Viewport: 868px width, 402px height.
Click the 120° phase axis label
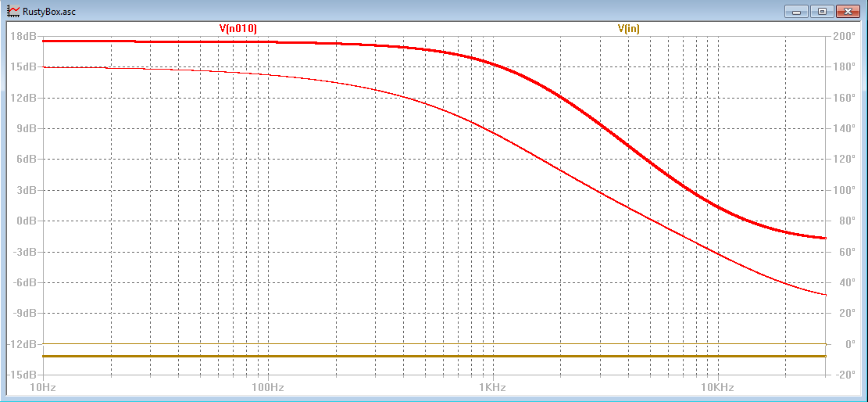point(844,160)
